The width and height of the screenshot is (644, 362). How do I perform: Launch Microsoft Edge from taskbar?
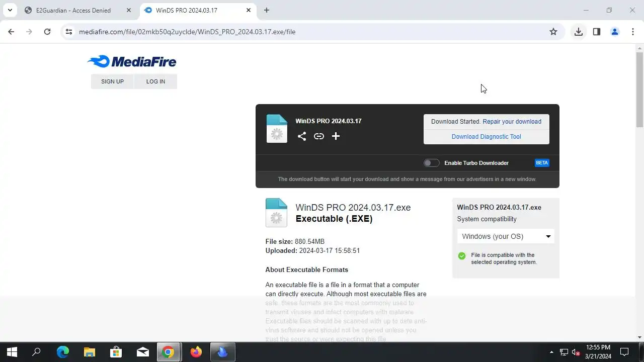click(x=63, y=352)
